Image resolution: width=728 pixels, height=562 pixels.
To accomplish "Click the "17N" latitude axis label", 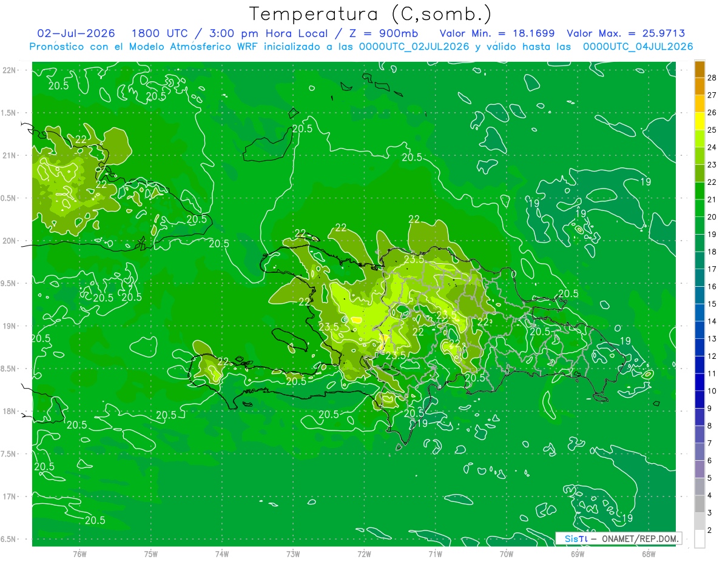I will point(9,497).
